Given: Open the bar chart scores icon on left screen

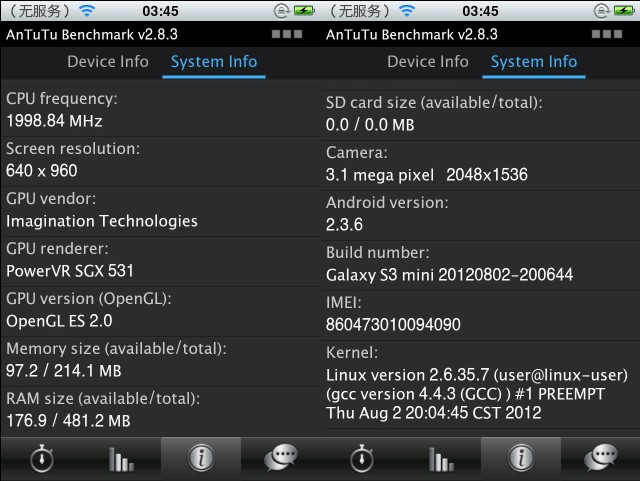Looking at the screenshot, I should point(121,459).
